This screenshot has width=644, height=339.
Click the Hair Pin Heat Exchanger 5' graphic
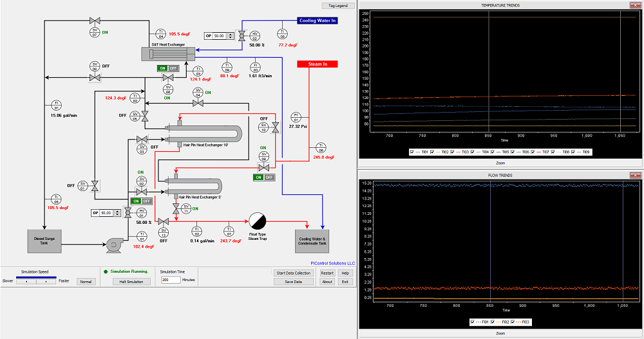pos(193,187)
